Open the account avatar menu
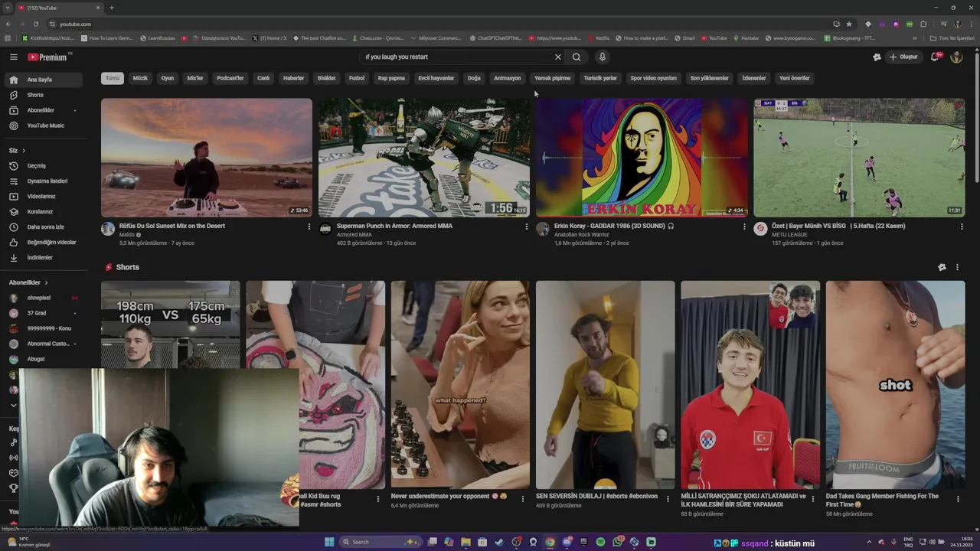Screen dimensions: 980x551 [x=956, y=57]
